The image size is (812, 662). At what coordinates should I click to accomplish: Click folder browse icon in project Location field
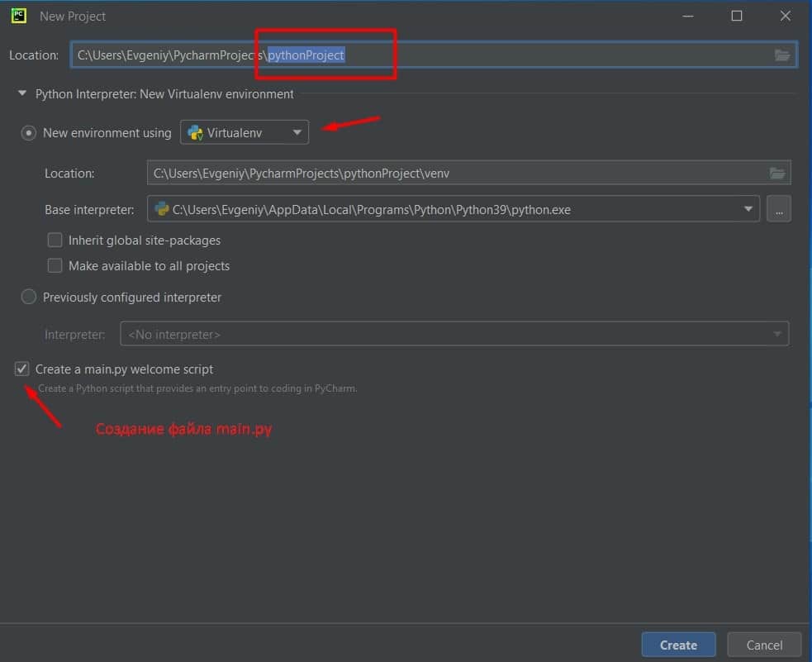781,55
